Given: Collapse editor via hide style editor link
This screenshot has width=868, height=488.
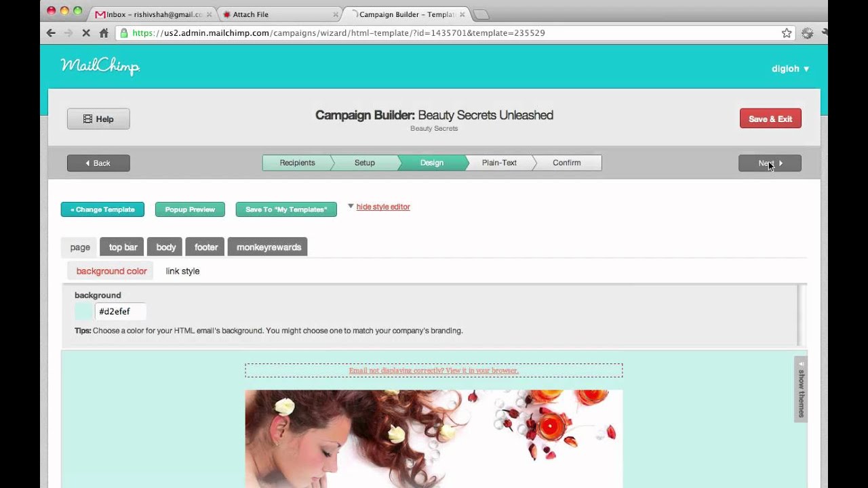Looking at the screenshot, I should [383, 207].
